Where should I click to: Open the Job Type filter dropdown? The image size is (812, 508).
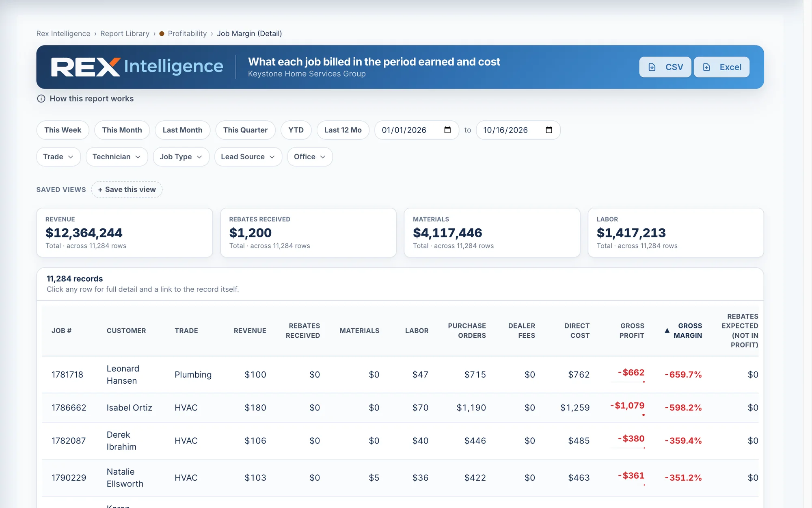click(x=181, y=157)
